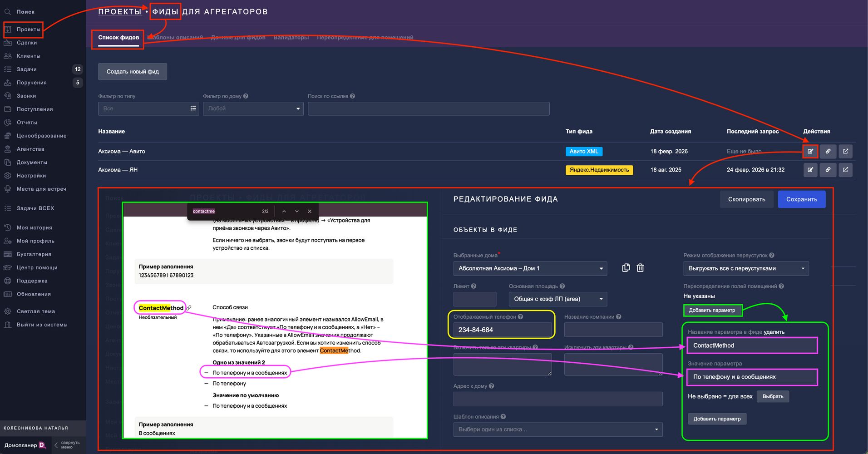Viewport: 868px width, 454px height.
Task: Click the trash icon next to Выбранные дома
Action: pos(640,268)
